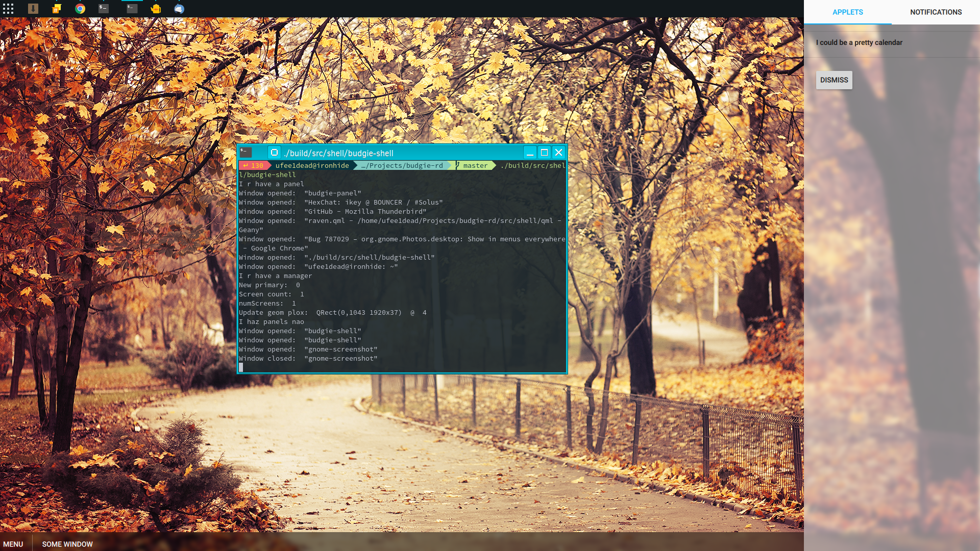Click 'Window opened: "gnome-screenshot"' line

tap(308, 349)
